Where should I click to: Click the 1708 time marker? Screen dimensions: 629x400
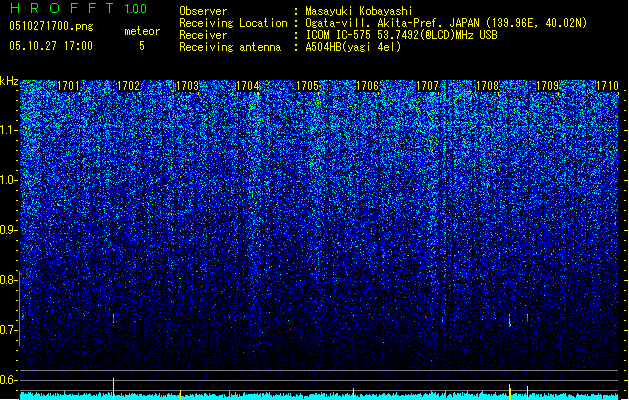tap(487, 86)
